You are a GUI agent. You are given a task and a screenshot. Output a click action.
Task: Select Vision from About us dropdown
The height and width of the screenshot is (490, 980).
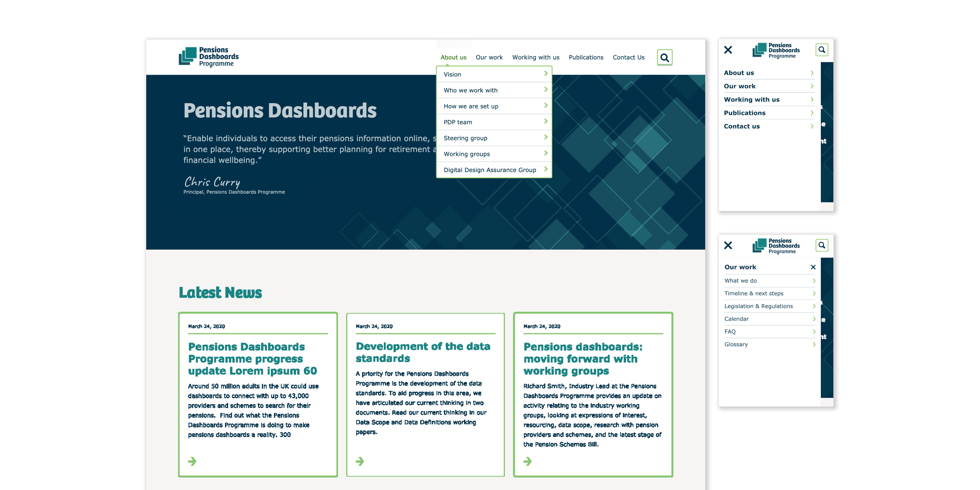[x=494, y=74]
